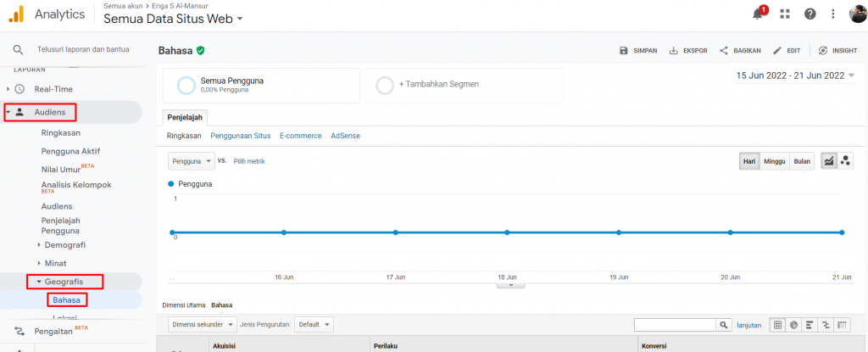Set graph interval to Hari
Image resolution: width=868 pixels, height=352 pixels.
pyautogui.click(x=749, y=161)
